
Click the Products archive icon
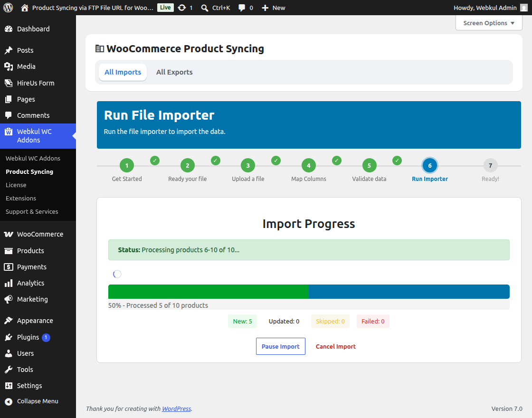tap(9, 251)
